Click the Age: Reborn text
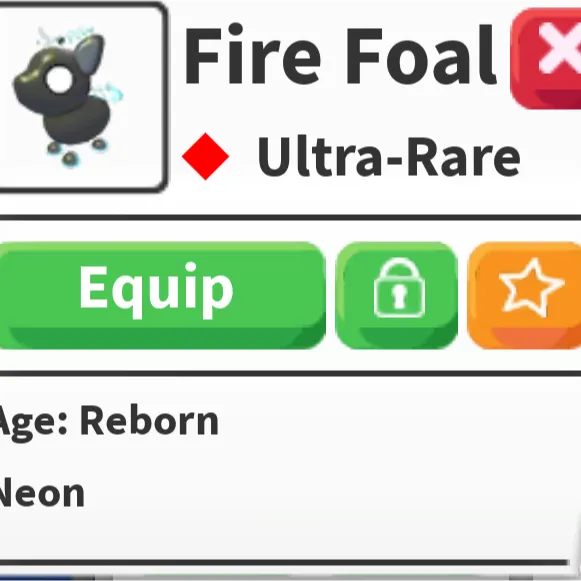Image resolution: width=581 pixels, height=581 pixels. (107, 422)
